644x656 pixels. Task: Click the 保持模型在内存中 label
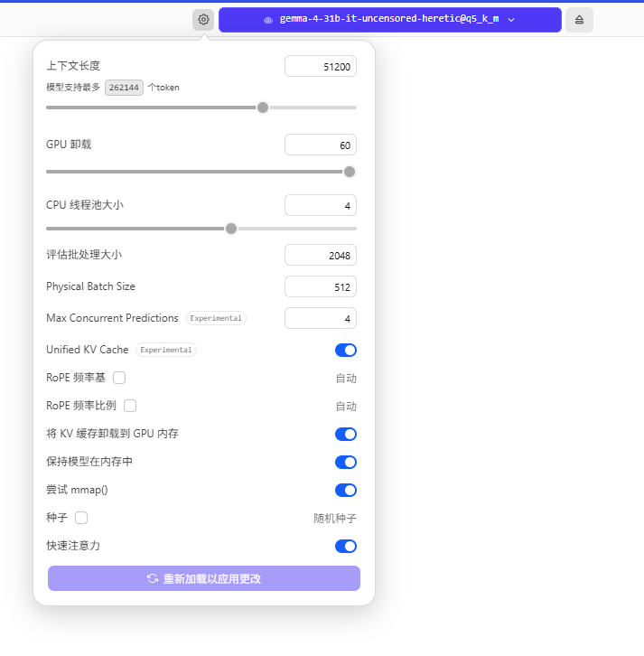pos(89,462)
